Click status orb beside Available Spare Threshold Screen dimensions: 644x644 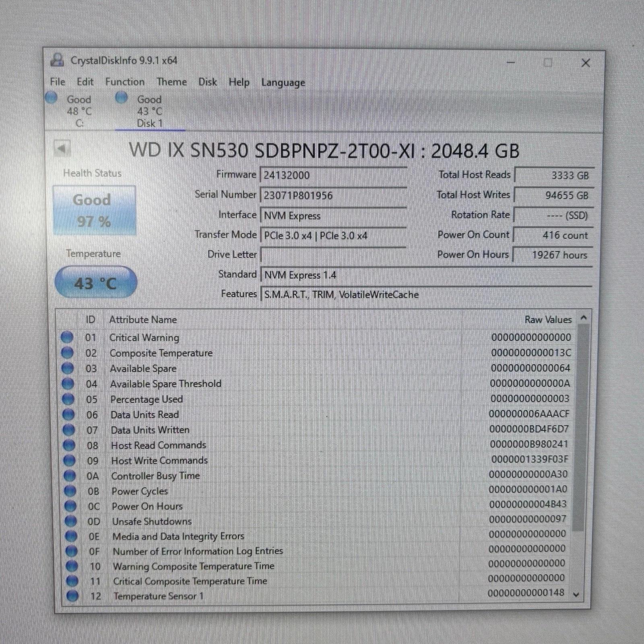[68, 384]
